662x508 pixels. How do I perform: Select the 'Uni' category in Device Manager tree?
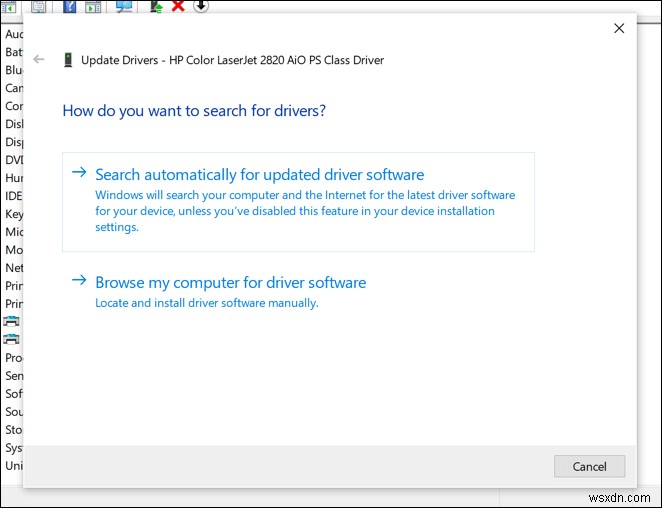click(14, 466)
